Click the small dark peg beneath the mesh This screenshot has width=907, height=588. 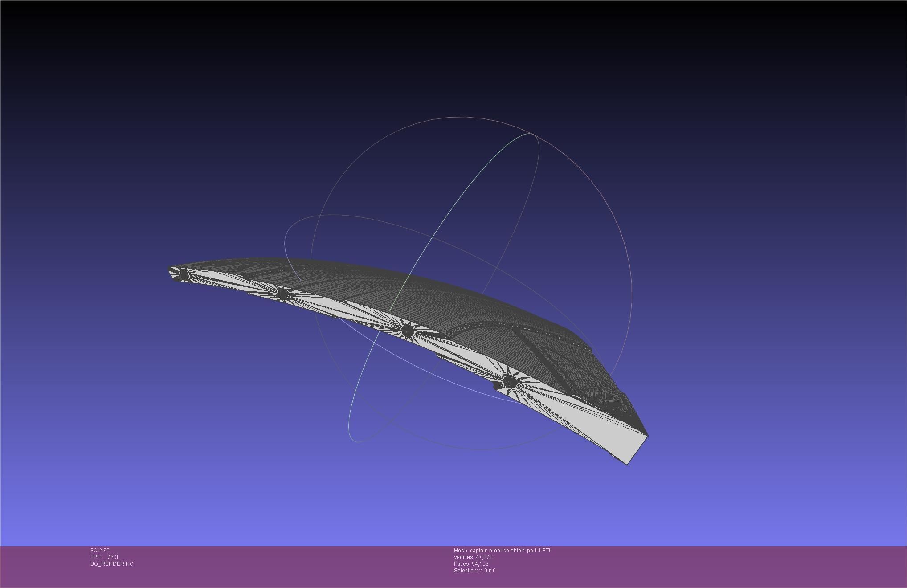497,386
